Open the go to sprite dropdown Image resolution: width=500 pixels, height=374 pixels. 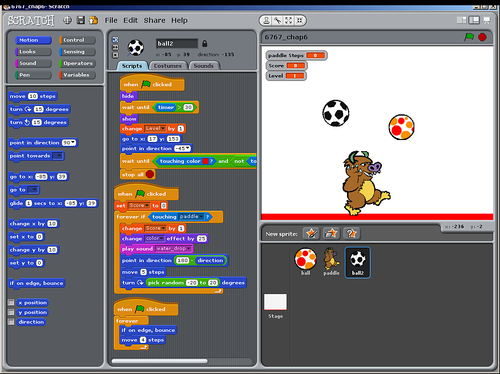point(33,190)
